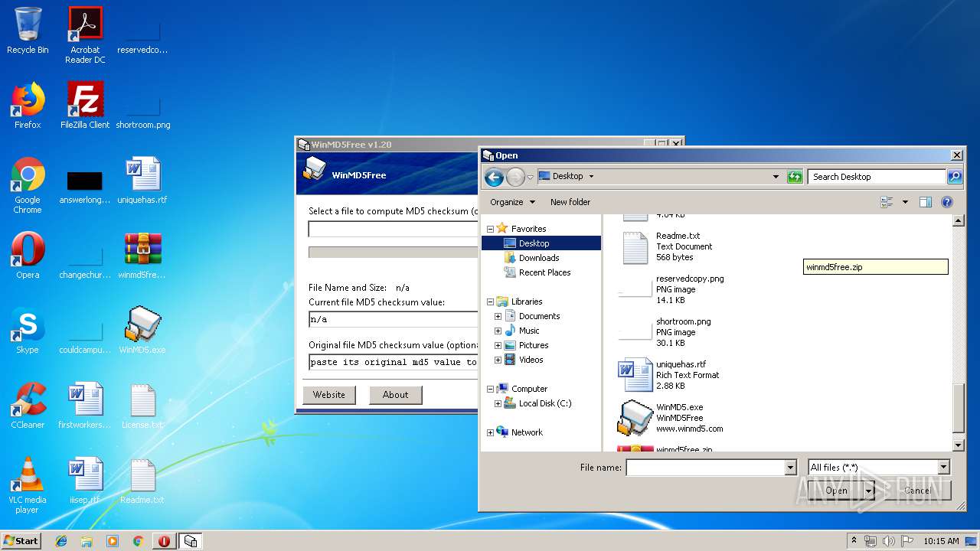Change view icon in Open dialog
This screenshot has width=980, height=551.
887,202
